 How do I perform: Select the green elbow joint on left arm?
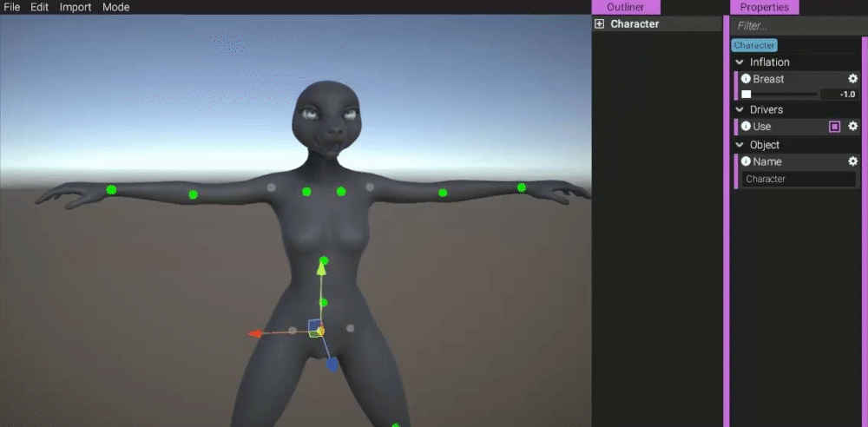point(194,194)
